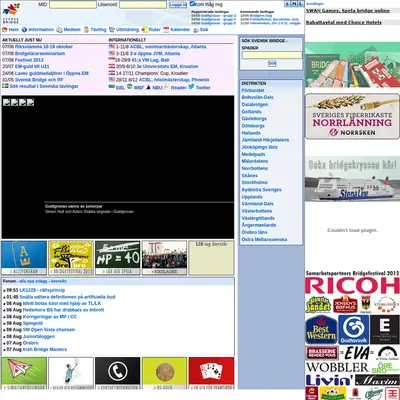Click the Jensens Bøfhus sponsor logo
This screenshot has width=400, height=400.
345,304
